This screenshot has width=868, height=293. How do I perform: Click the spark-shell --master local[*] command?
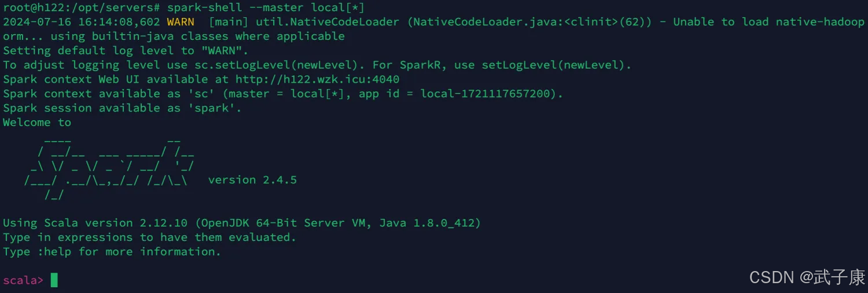pos(266,8)
